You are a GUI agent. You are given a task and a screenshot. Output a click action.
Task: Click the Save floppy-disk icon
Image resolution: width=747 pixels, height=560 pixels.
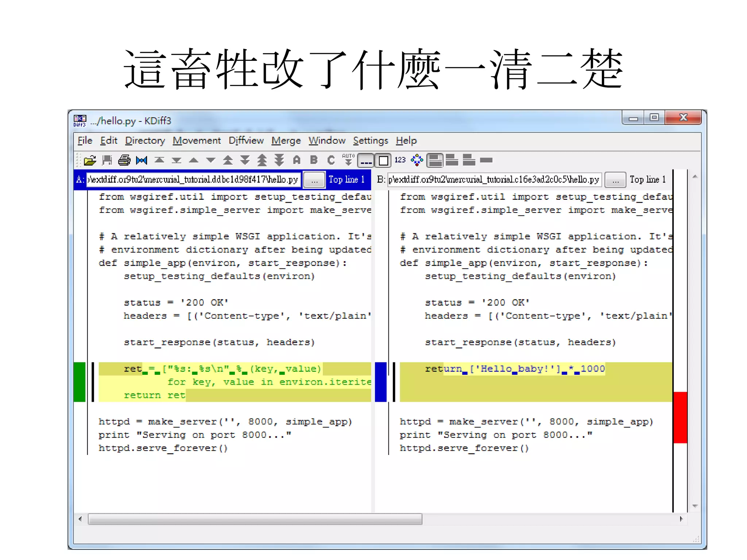(107, 160)
